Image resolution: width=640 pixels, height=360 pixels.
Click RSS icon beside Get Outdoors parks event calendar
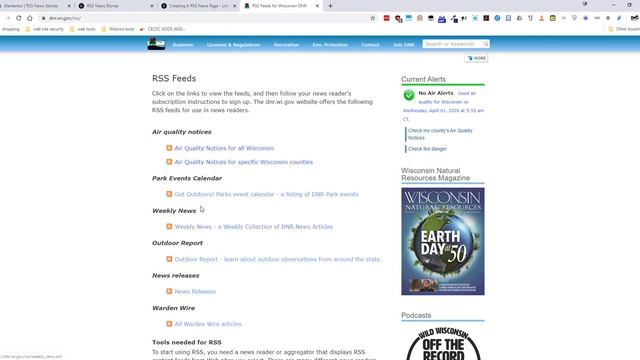point(169,194)
